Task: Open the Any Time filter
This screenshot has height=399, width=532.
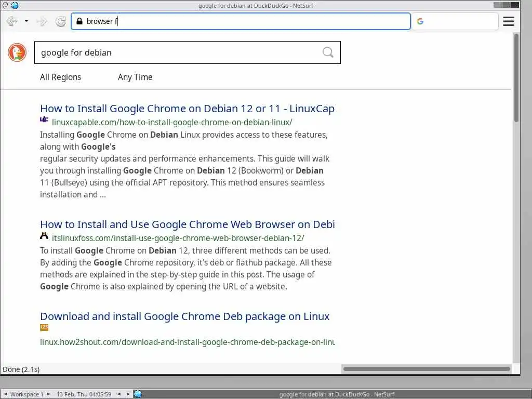Action: pos(135,77)
